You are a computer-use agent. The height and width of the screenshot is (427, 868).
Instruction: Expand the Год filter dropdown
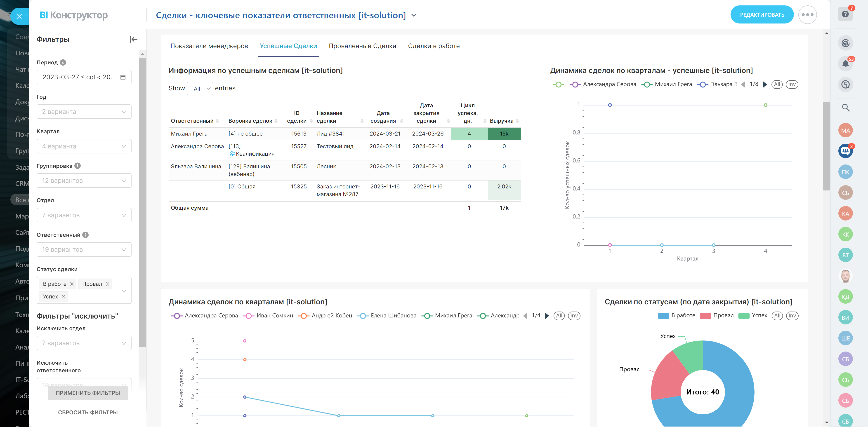click(x=84, y=112)
